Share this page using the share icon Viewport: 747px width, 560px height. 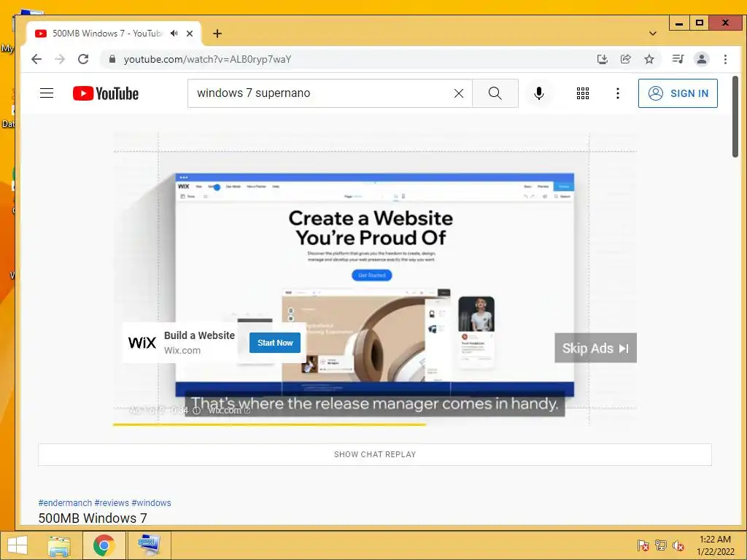coord(625,59)
